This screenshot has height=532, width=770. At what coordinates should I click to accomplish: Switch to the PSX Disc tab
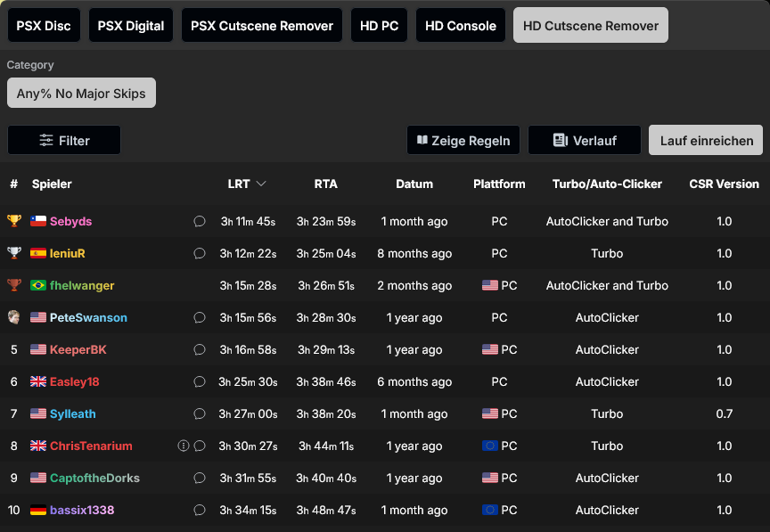[44, 26]
